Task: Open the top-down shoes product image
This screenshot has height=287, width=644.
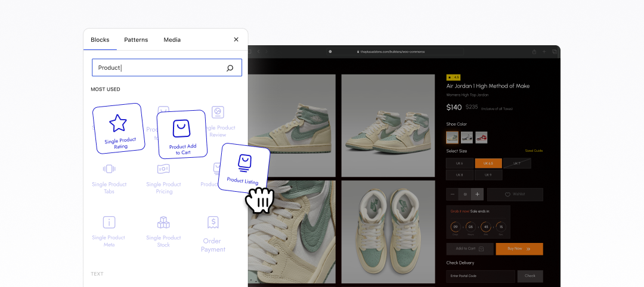Action: (388, 231)
